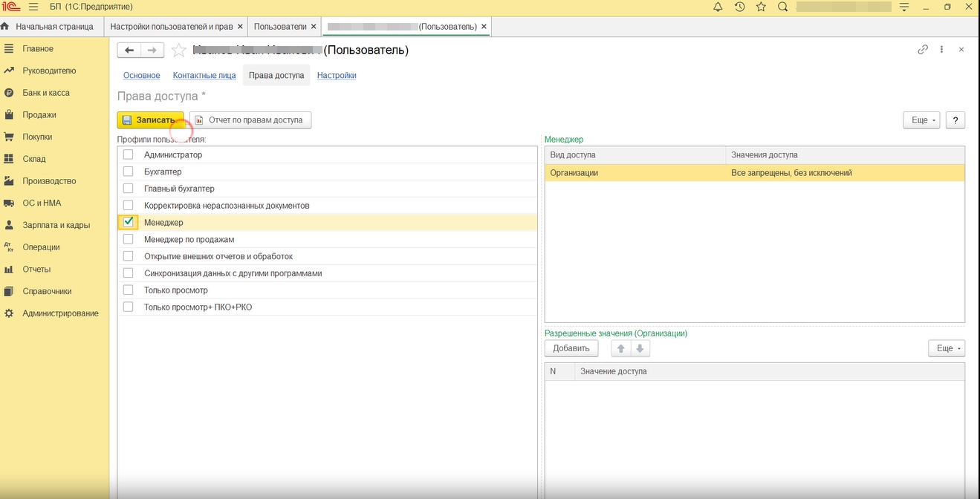The width and height of the screenshot is (980, 499).
Task: Click the back navigation arrow
Action: [x=129, y=50]
